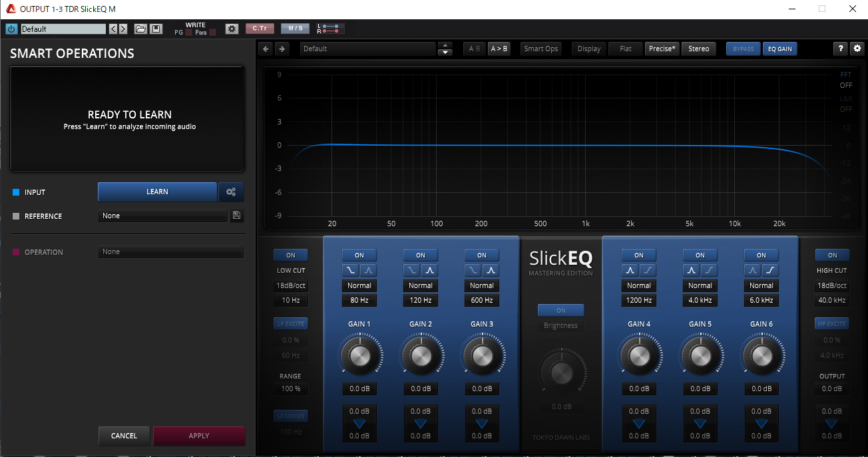Toggle ON switch for the 4.0 kHz band
The width and height of the screenshot is (868, 457).
tap(700, 255)
